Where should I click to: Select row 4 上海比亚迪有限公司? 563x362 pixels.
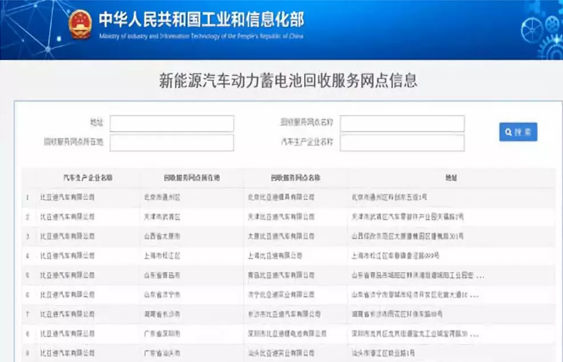[288, 256]
